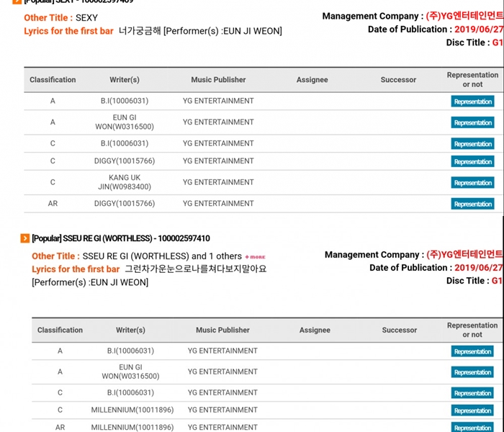
Task: Click Representation for the SEXY row AR DIGGY
Action: tap(472, 204)
